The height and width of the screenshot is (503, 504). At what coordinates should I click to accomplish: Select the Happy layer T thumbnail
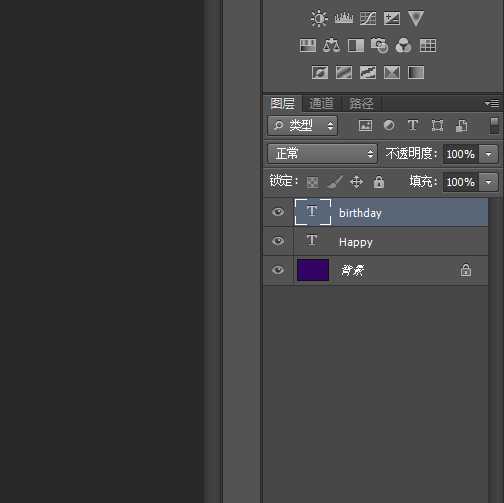pos(312,241)
